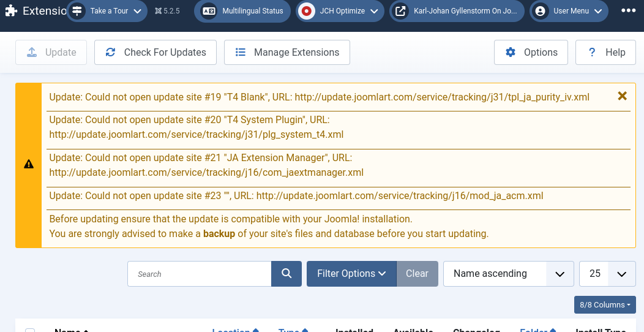Click the external link site-preview icon
The image size is (644, 332).
(x=400, y=11)
